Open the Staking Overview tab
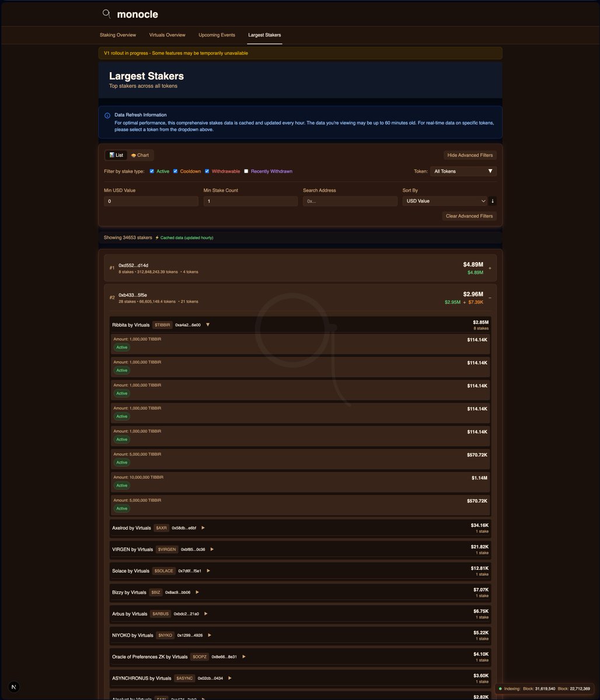The height and width of the screenshot is (700, 600). click(x=118, y=35)
